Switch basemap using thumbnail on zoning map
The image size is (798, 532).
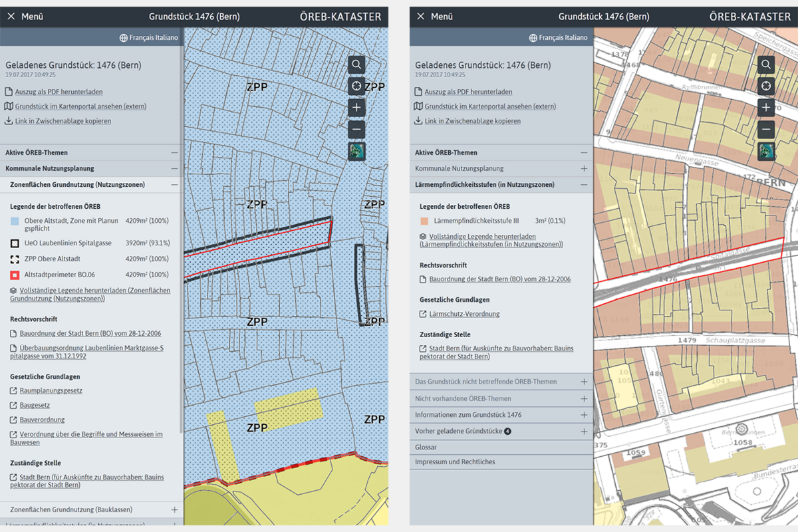pos(356,151)
